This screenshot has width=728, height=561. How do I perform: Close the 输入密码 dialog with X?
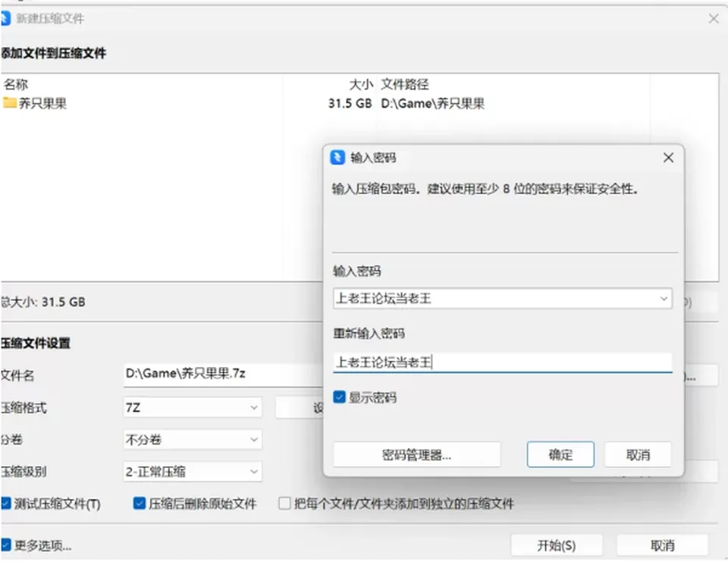pyautogui.click(x=668, y=158)
